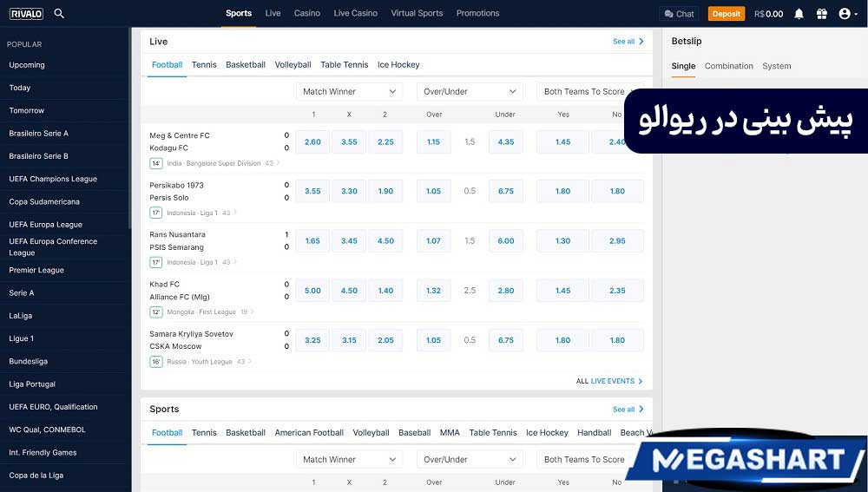Image resolution: width=868 pixels, height=492 pixels.
Task: Pick odds 2.60 for Meg & Centre FC
Action: pos(312,141)
